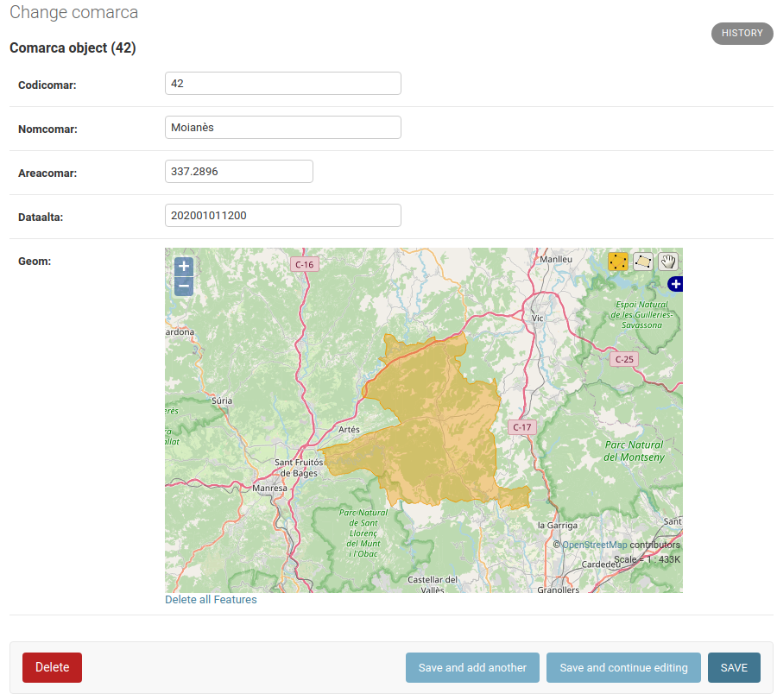Click the Delete all Features link

pyautogui.click(x=211, y=599)
